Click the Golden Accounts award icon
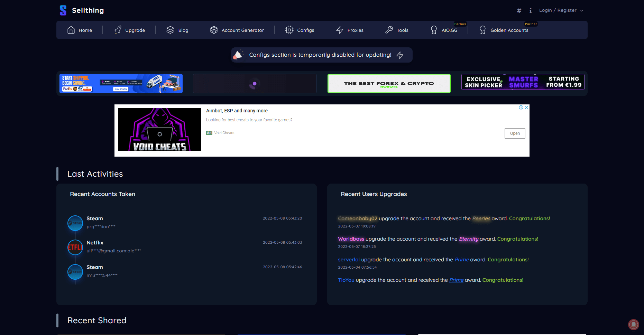Viewport: 644px width, 335px height. (482, 30)
